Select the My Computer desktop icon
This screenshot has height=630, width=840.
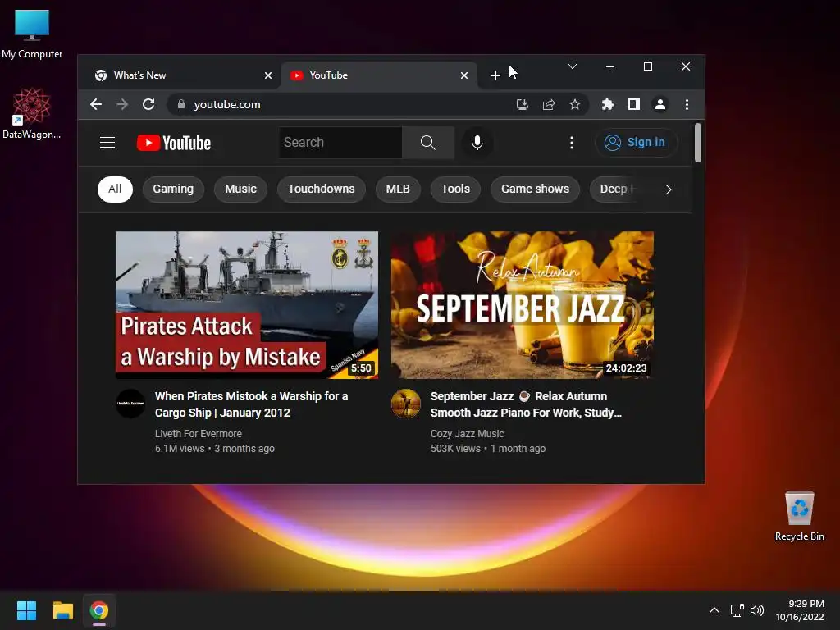pyautogui.click(x=32, y=34)
